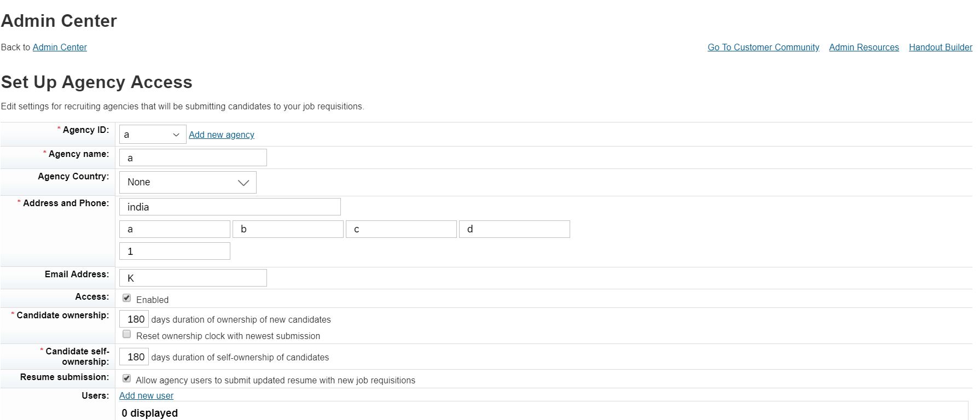Expand the Agency Country dropdown
This screenshot has width=980, height=420.
coord(188,182)
